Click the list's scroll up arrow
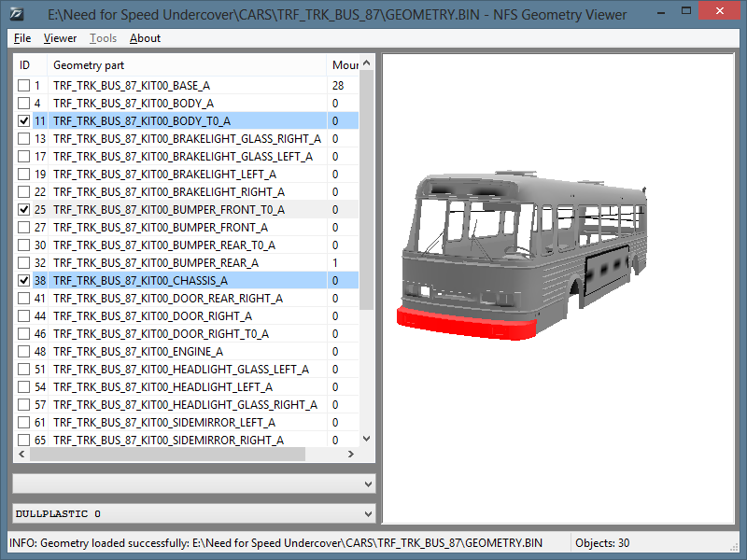 [x=366, y=63]
